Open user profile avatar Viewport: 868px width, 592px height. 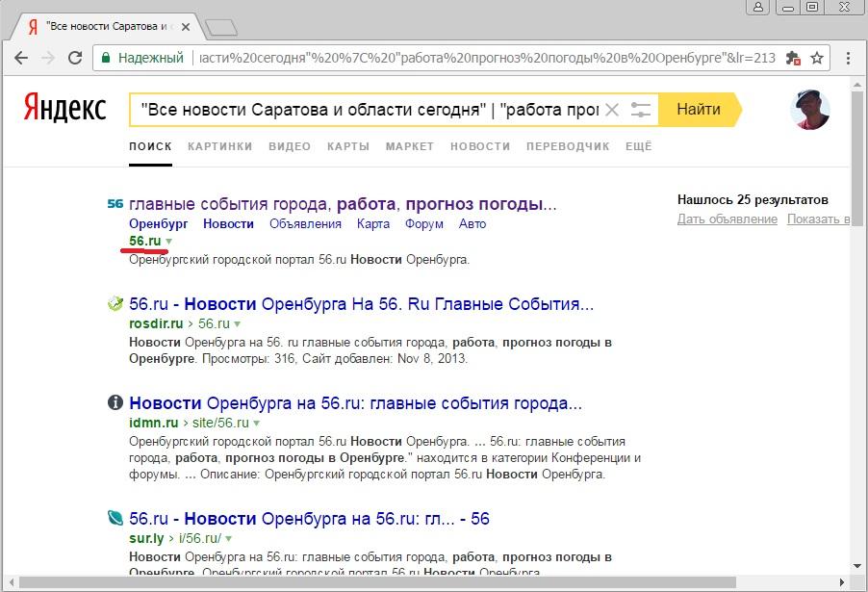click(809, 110)
